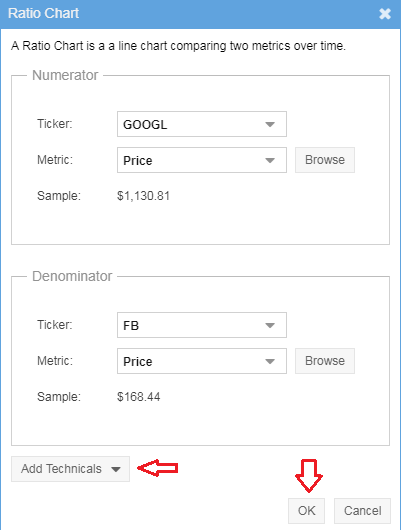This screenshot has height=530, width=401.
Task: Click the Numerator group heading
Action: [x=65, y=75]
